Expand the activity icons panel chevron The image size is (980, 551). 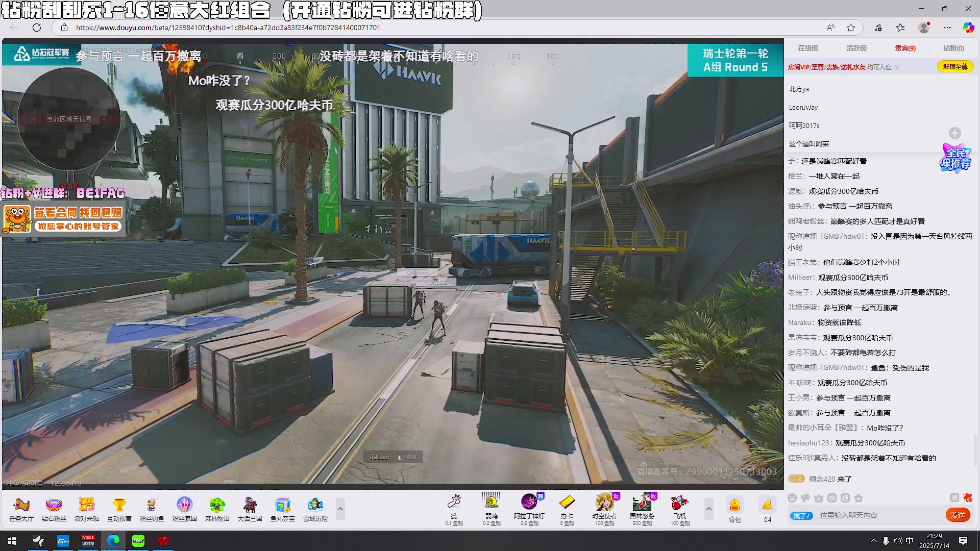click(340, 509)
